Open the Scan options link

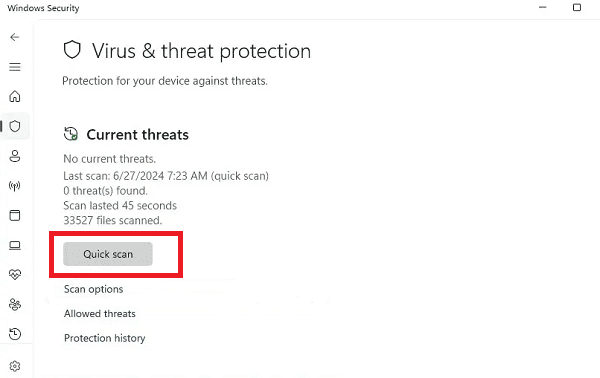[x=94, y=289]
